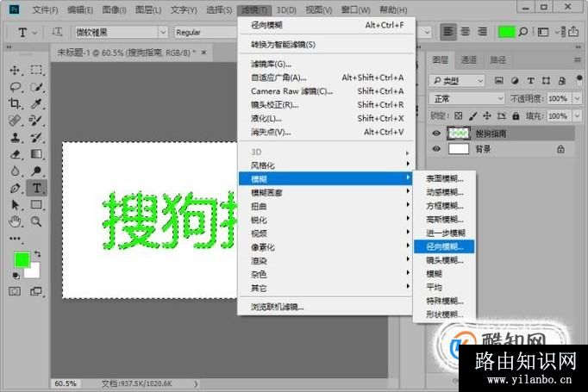Select the 背景 layer thumbnail
The image size is (588, 392).
point(459,149)
